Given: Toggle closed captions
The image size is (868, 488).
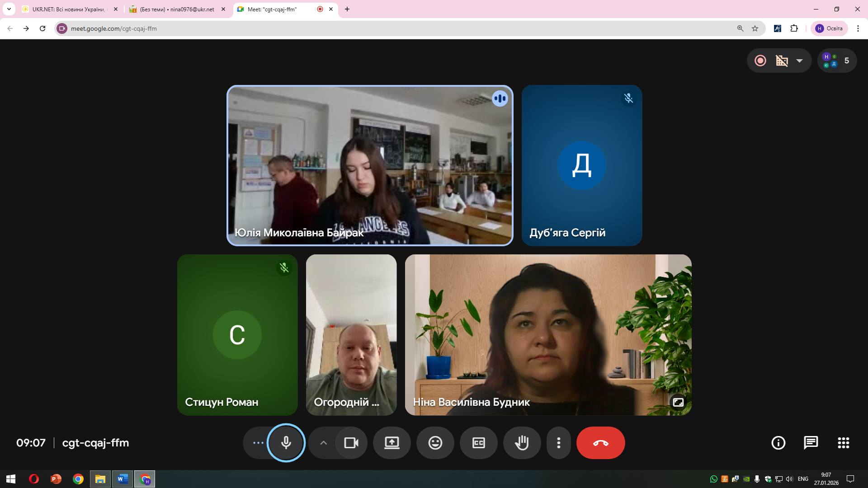Looking at the screenshot, I should click(478, 443).
